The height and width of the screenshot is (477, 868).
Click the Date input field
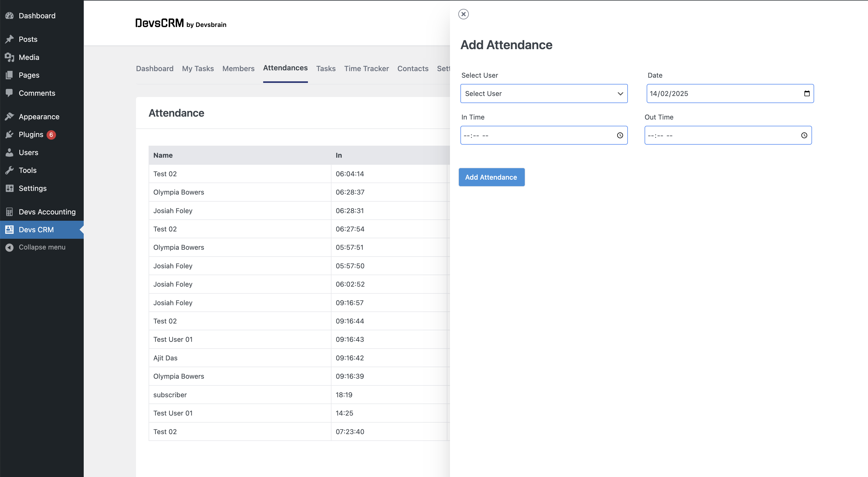[x=730, y=93]
